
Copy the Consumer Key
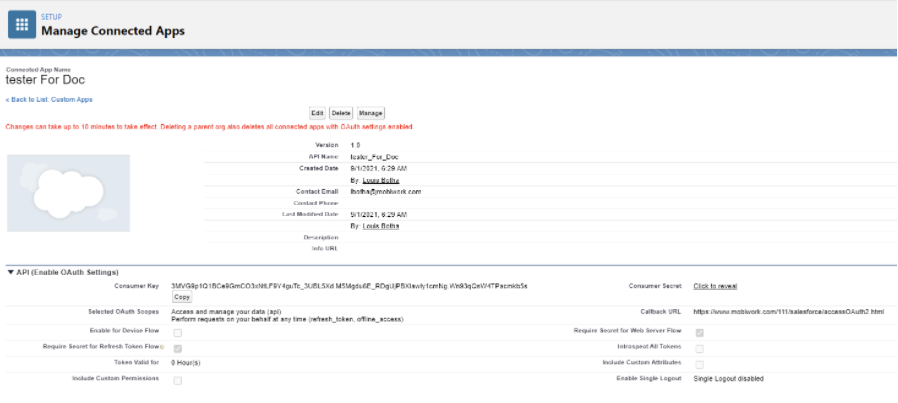click(182, 297)
